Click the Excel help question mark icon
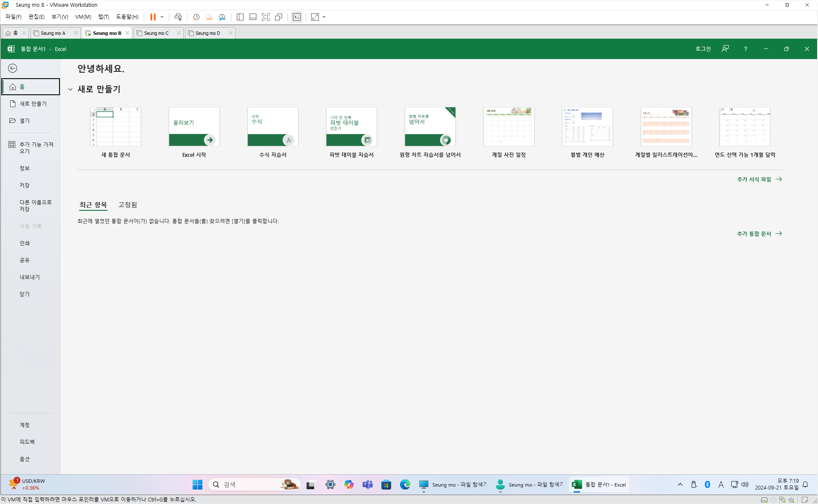This screenshot has width=818, height=504. coord(745,49)
